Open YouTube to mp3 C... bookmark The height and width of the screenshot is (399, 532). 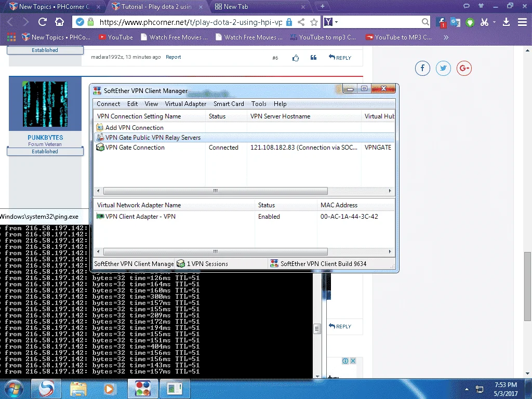[x=323, y=37]
